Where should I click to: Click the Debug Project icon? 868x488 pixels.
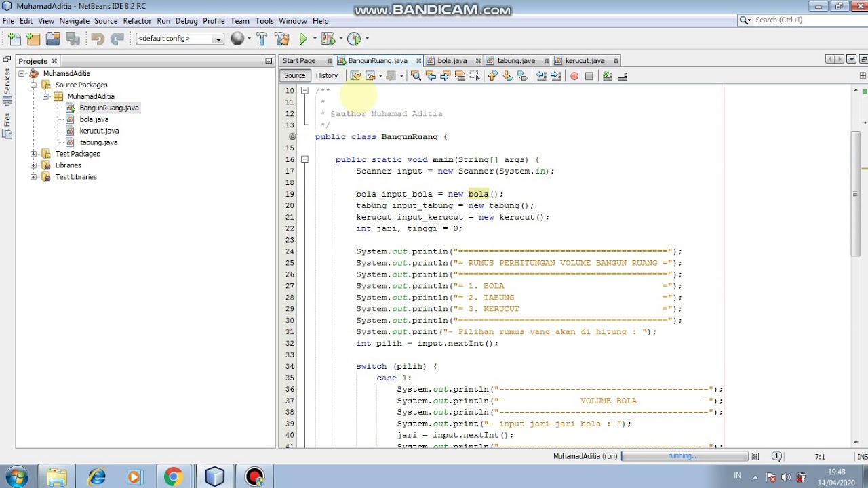pos(328,39)
